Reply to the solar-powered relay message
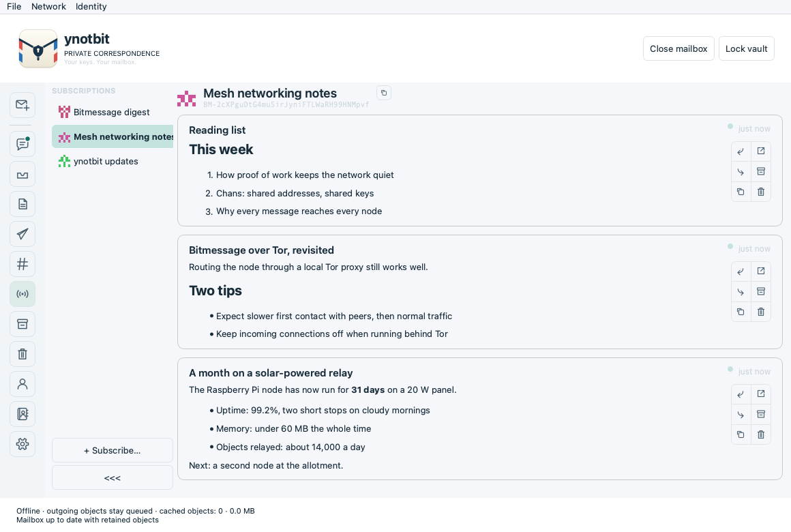Viewport: 791px width, 532px height. [741, 394]
